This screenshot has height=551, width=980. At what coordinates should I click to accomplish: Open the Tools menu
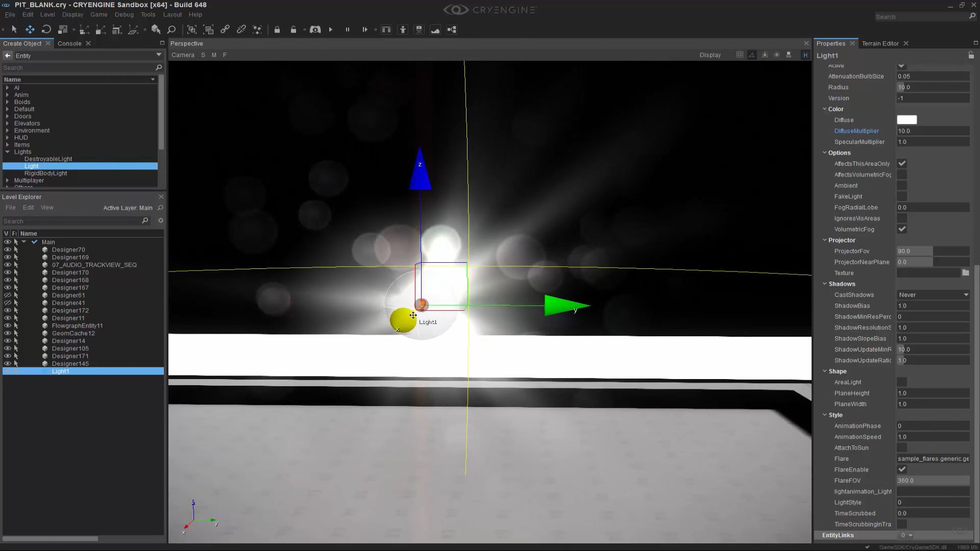(148, 15)
